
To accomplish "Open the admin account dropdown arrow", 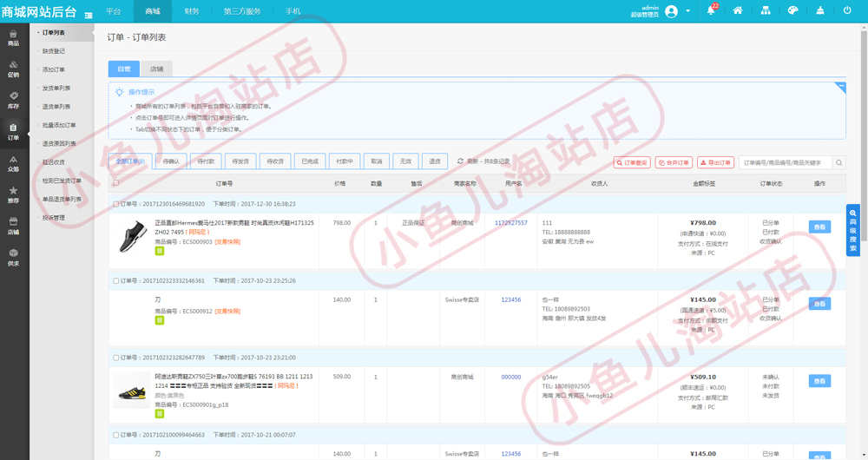I will click(x=688, y=11).
